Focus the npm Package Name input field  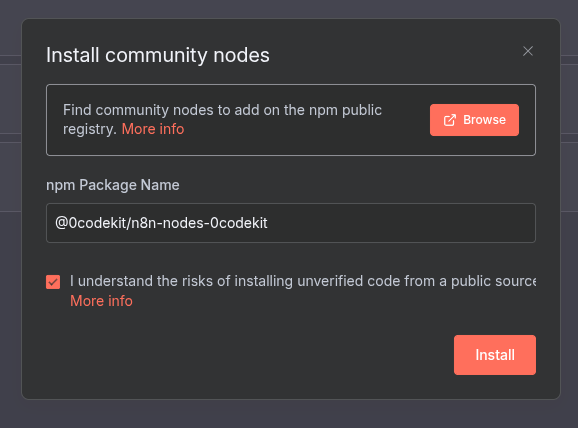[x=291, y=223]
